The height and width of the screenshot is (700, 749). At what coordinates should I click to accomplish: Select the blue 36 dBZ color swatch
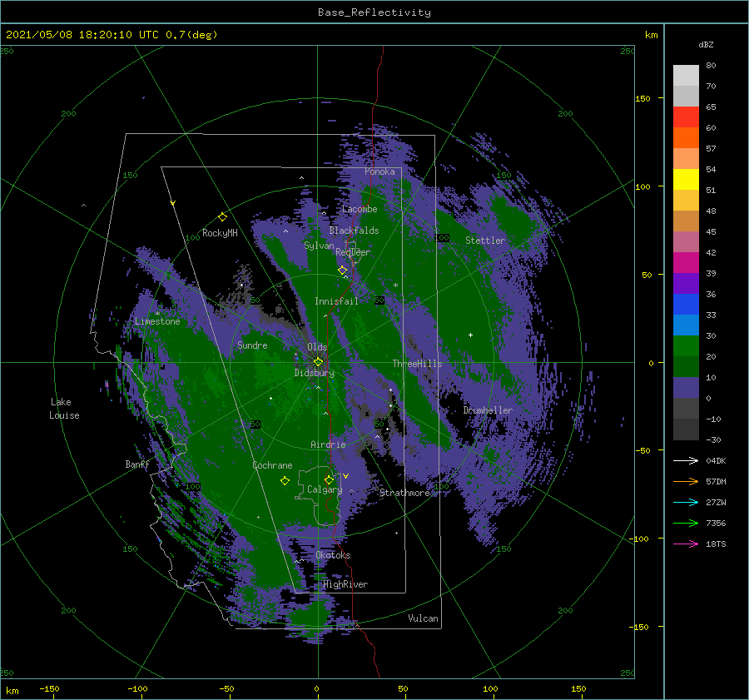coord(686,304)
